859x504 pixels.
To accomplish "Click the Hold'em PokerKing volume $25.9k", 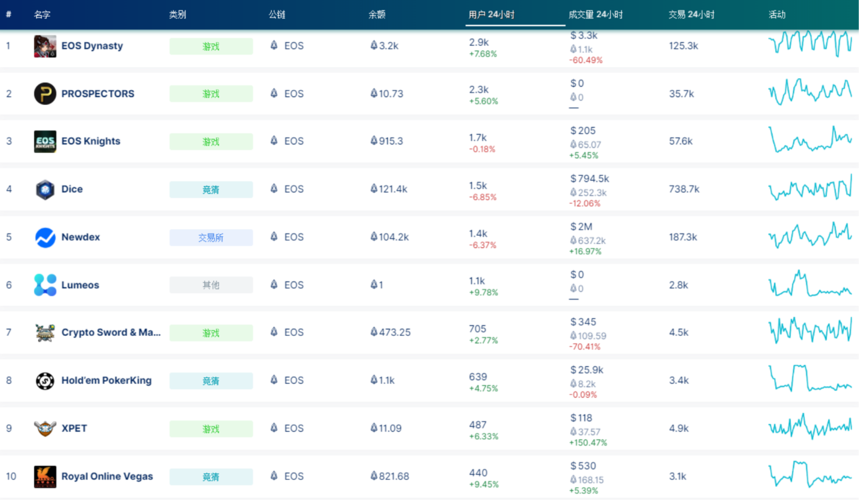I will (587, 370).
